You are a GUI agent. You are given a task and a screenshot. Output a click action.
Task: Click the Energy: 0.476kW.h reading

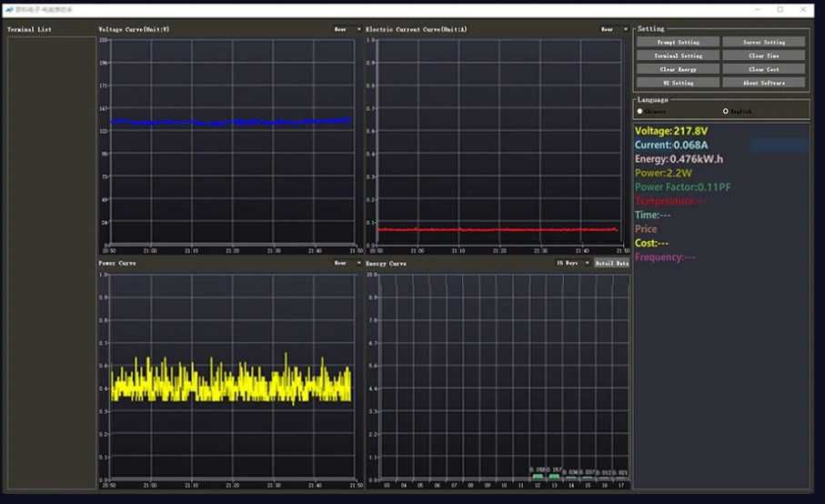679,159
